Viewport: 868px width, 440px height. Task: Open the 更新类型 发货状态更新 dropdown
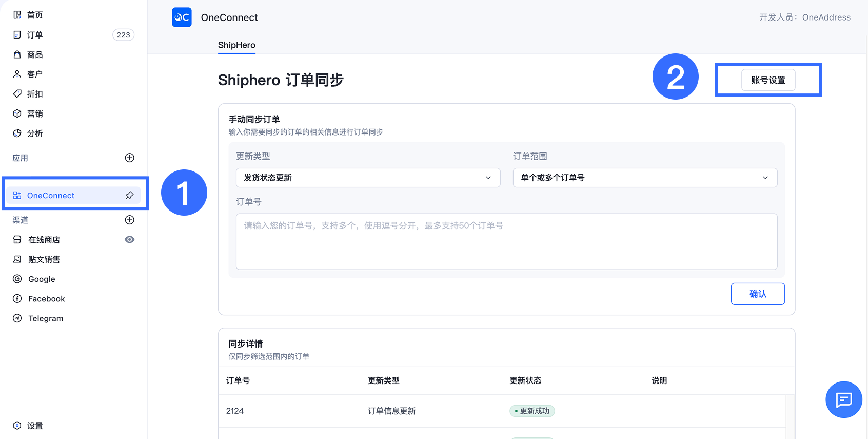[368, 178]
